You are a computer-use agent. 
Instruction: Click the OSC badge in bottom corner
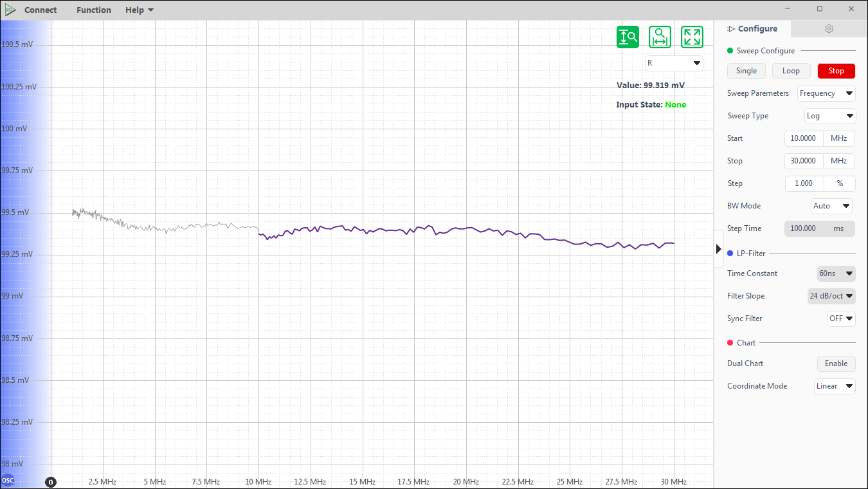point(8,481)
